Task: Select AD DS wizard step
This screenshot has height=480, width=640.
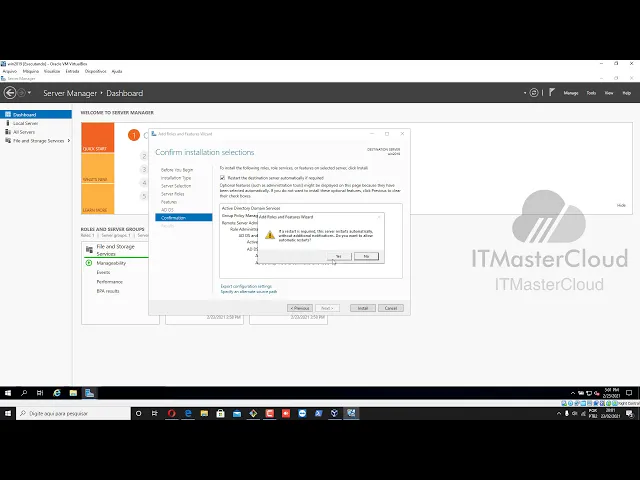Action: point(167,210)
